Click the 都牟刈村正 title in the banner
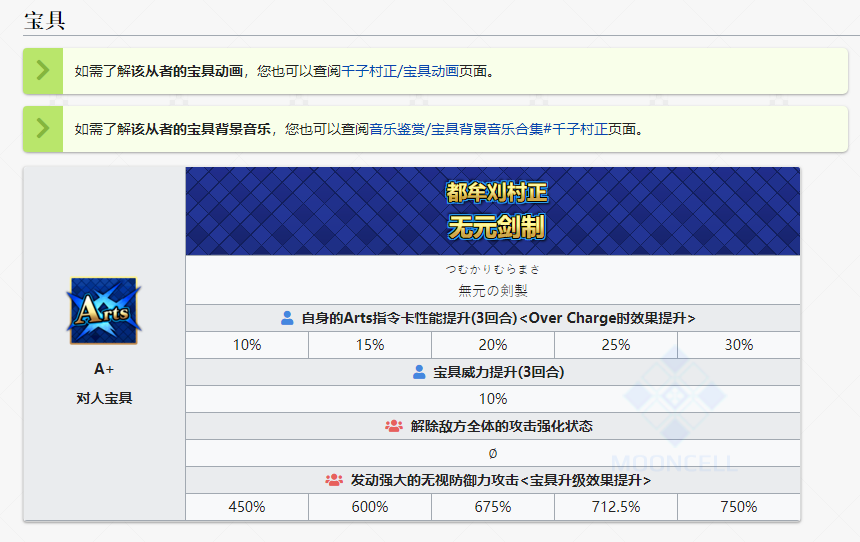 (x=496, y=193)
